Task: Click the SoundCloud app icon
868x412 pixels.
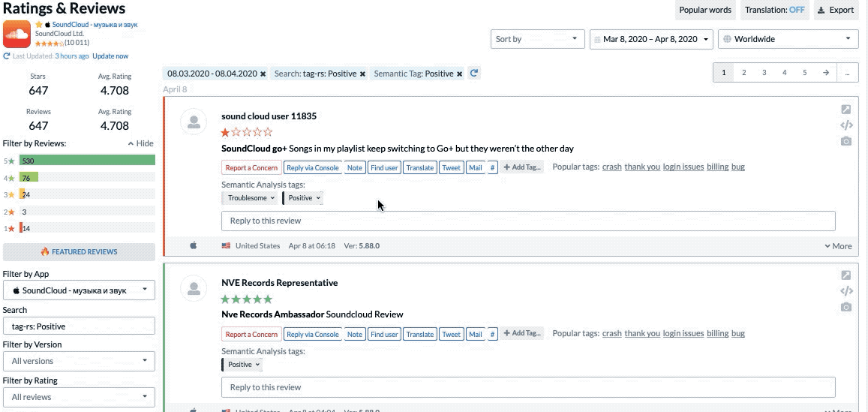Action: [x=17, y=35]
